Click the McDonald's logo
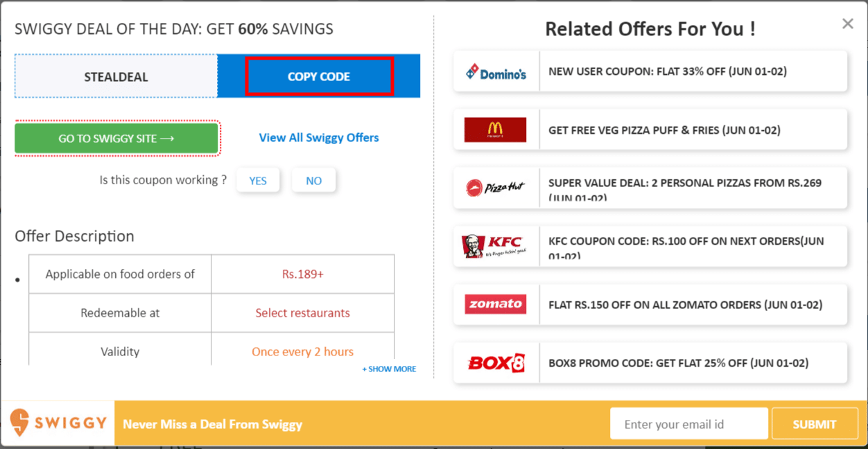Viewport: 868px width, 449px height. click(x=496, y=130)
